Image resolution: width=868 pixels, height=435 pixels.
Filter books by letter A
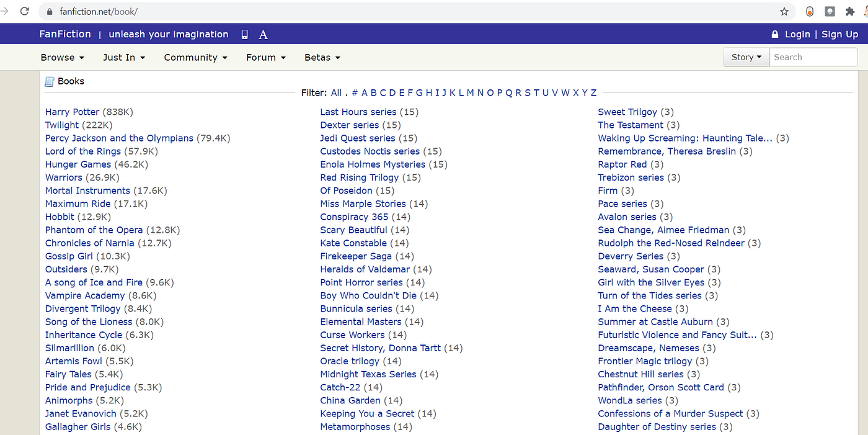coord(365,92)
